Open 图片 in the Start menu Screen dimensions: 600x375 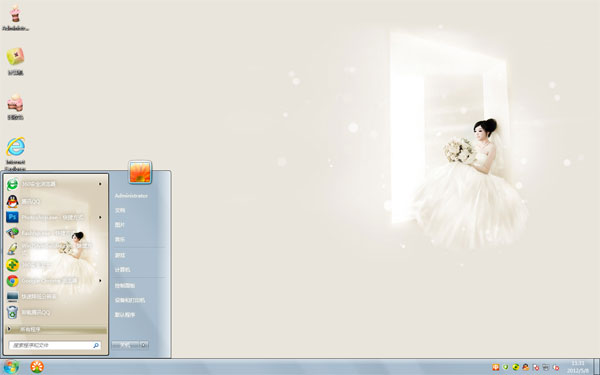coord(120,225)
